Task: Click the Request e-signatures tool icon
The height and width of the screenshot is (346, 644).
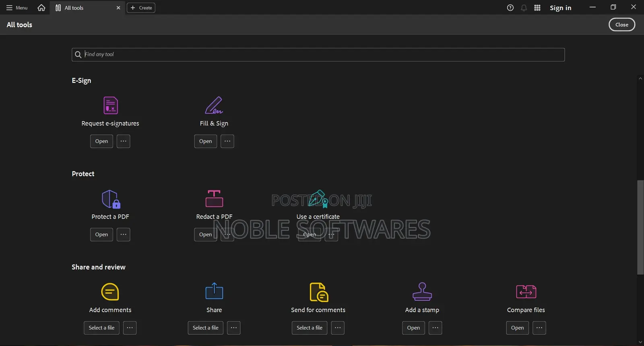Action: (x=110, y=105)
